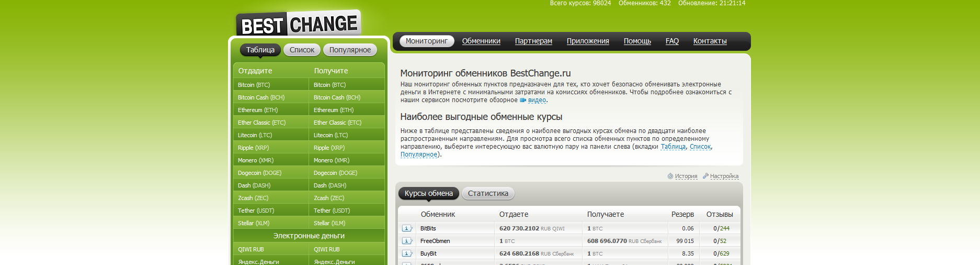The image size is (980, 265).
Task: Select Курсы обмена tab
Action: pyautogui.click(x=429, y=193)
